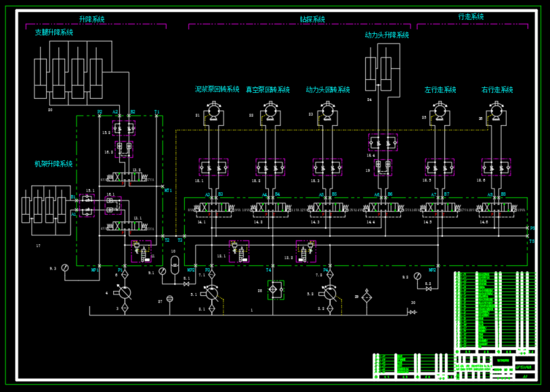Select directional valve 14.2 below A4 B4

[270, 209]
